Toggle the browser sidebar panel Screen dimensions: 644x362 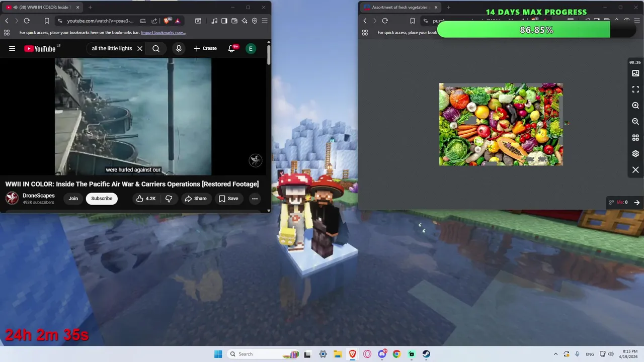[224, 21]
